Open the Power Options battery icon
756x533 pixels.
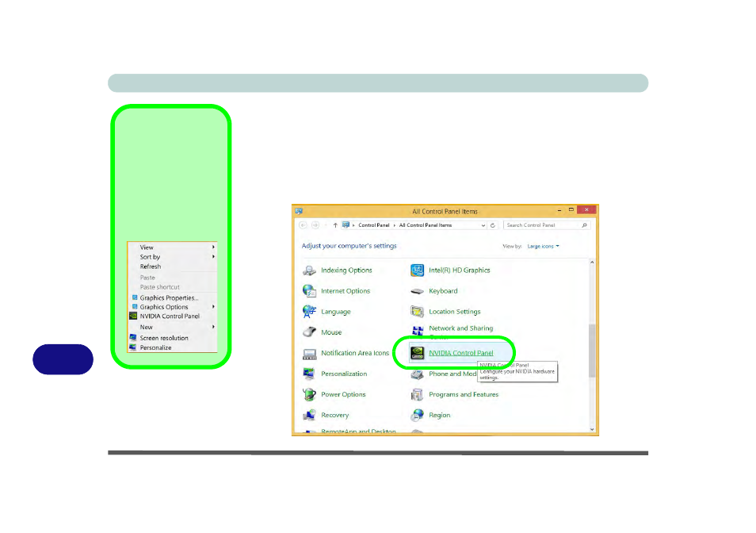309,394
